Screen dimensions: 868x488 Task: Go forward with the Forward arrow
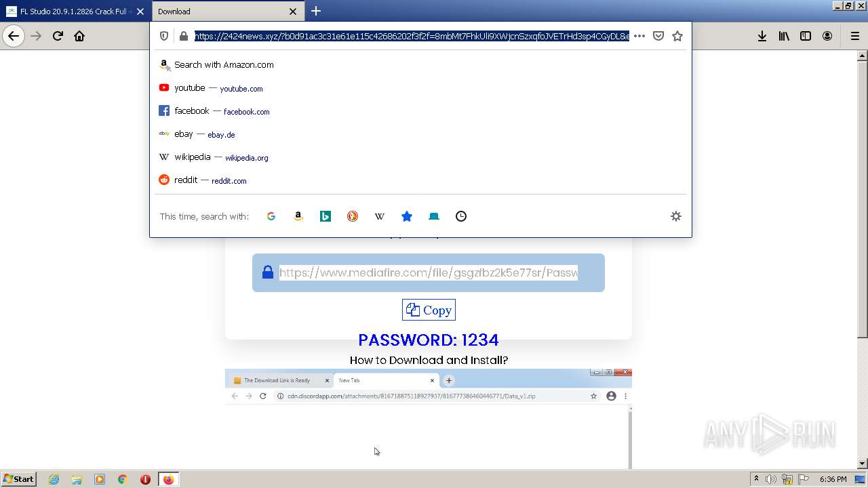(36, 36)
